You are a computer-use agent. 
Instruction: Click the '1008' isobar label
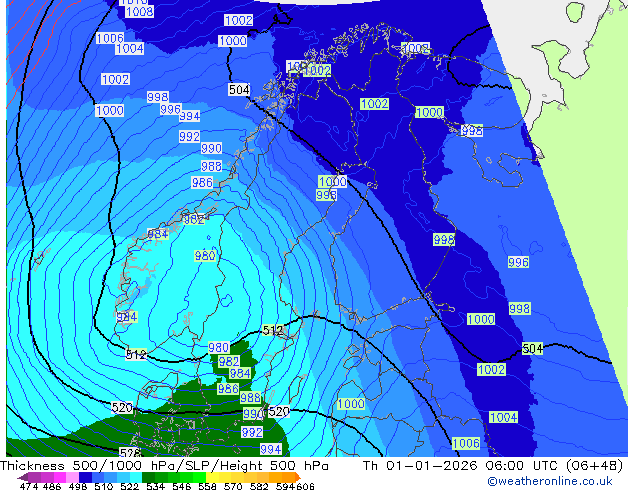tap(139, 12)
